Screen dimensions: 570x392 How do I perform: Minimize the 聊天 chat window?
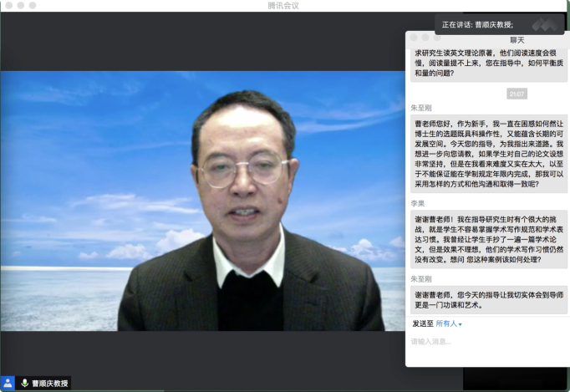[x=425, y=38]
